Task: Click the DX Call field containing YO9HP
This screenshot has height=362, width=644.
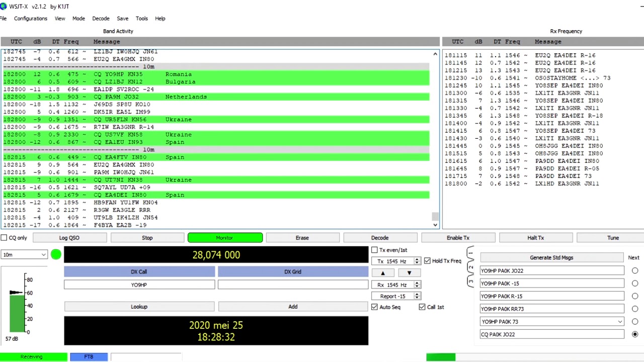Action: (x=139, y=285)
